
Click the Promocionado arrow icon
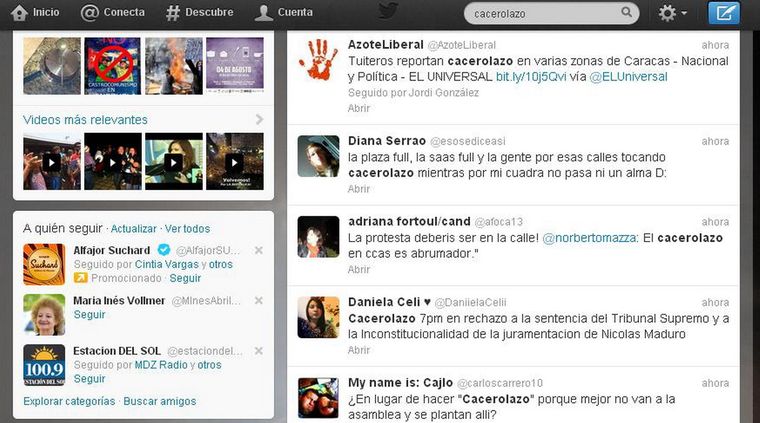80,278
